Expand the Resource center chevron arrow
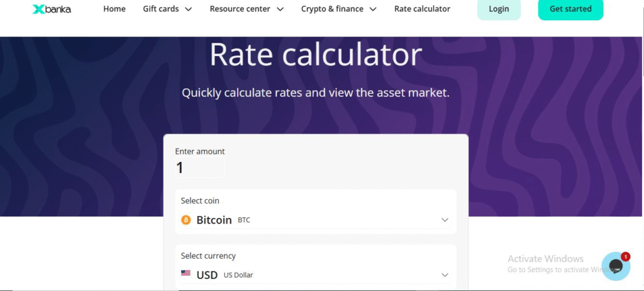644x291 pixels. pyautogui.click(x=280, y=9)
